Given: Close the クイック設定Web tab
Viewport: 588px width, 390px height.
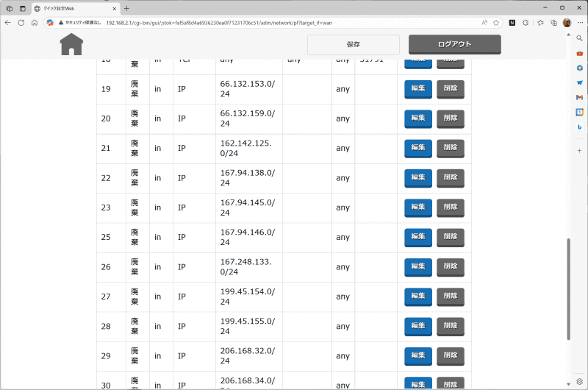Looking at the screenshot, I should [x=115, y=8].
